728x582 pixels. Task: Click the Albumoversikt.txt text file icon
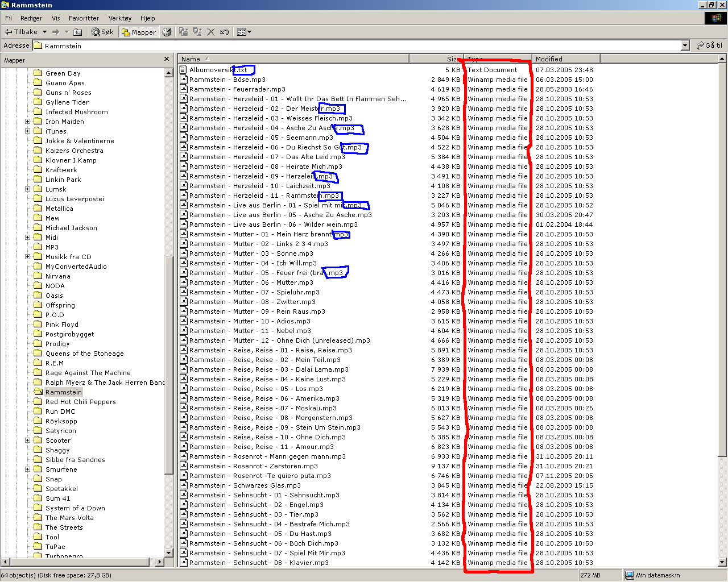(x=183, y=70)
